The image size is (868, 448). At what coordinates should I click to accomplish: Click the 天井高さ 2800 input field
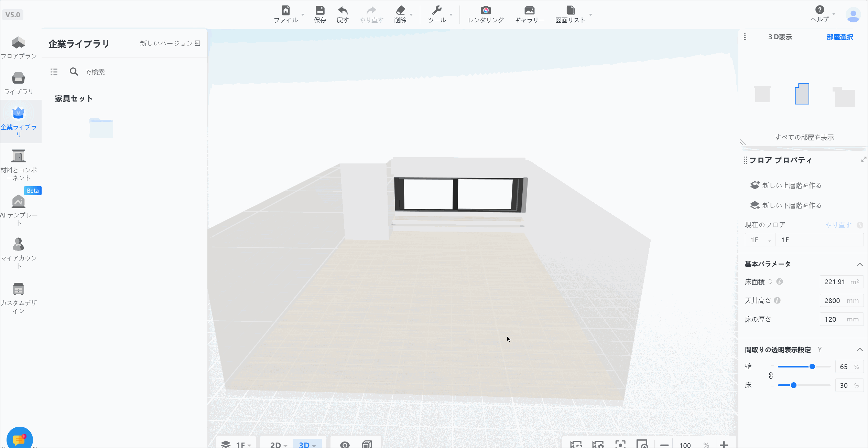click(x=842, y=300)
